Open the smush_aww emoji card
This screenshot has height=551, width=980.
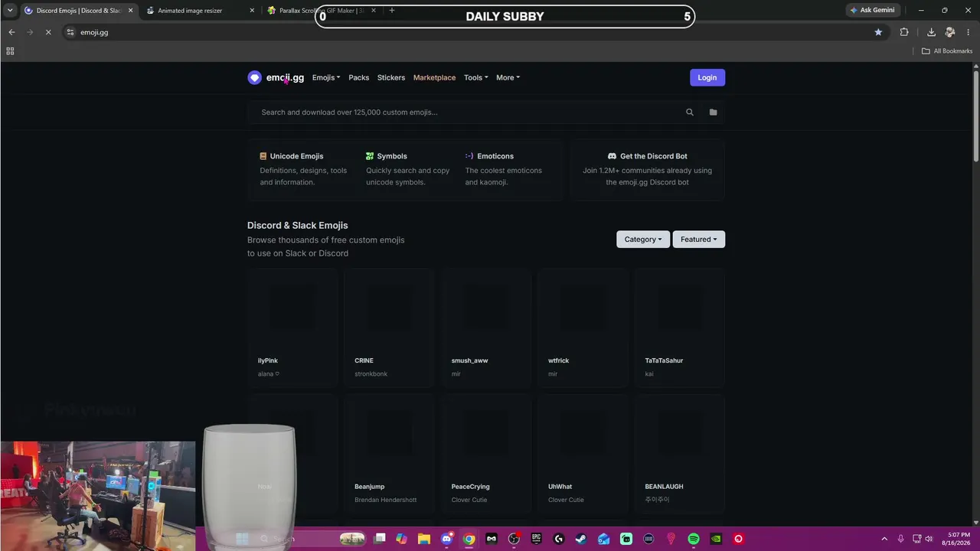(x=486, y=328)
